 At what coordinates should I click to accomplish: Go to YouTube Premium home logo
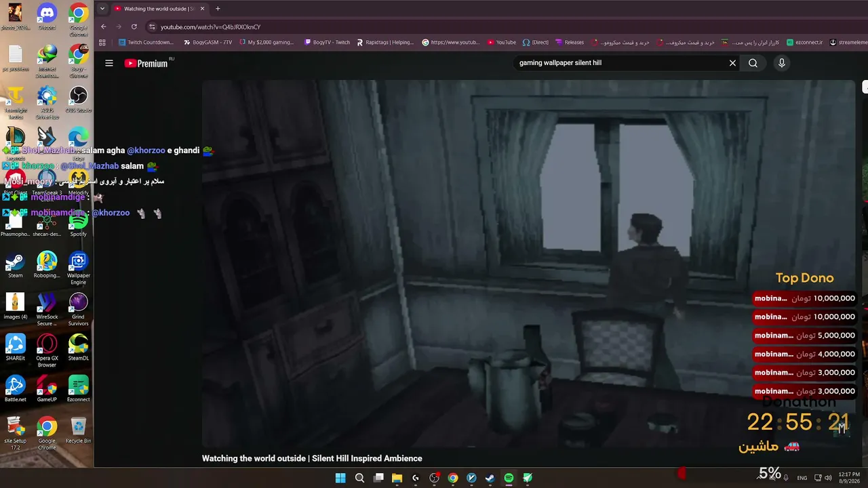point(146,63)
